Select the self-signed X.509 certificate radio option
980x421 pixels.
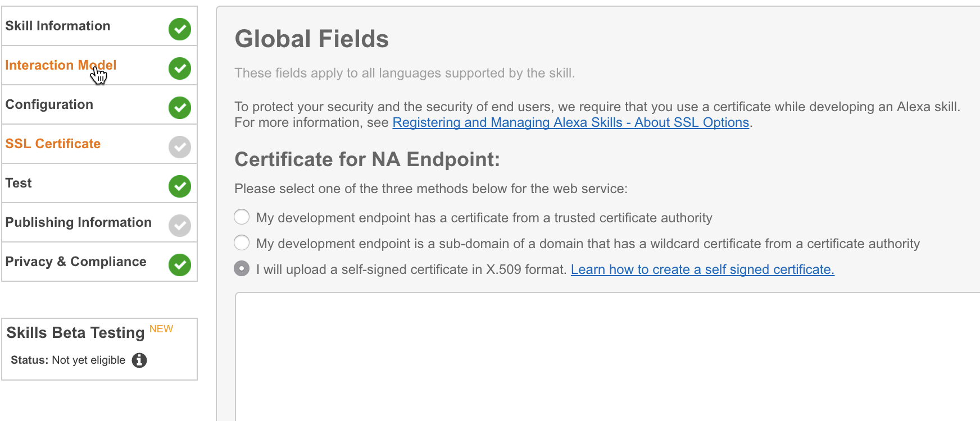pos(242,268)
